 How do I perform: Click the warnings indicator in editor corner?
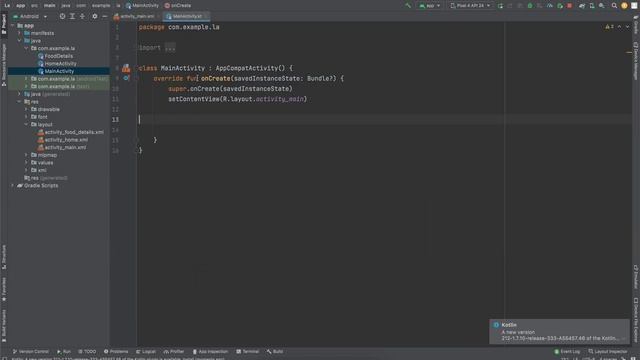click(x=609, y=27)
